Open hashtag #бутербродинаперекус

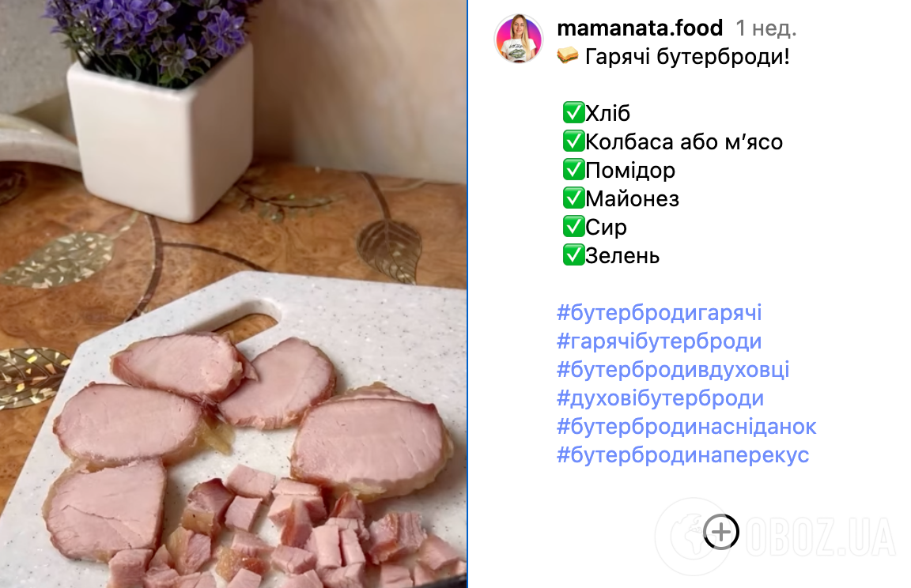[x=682, y=454]
